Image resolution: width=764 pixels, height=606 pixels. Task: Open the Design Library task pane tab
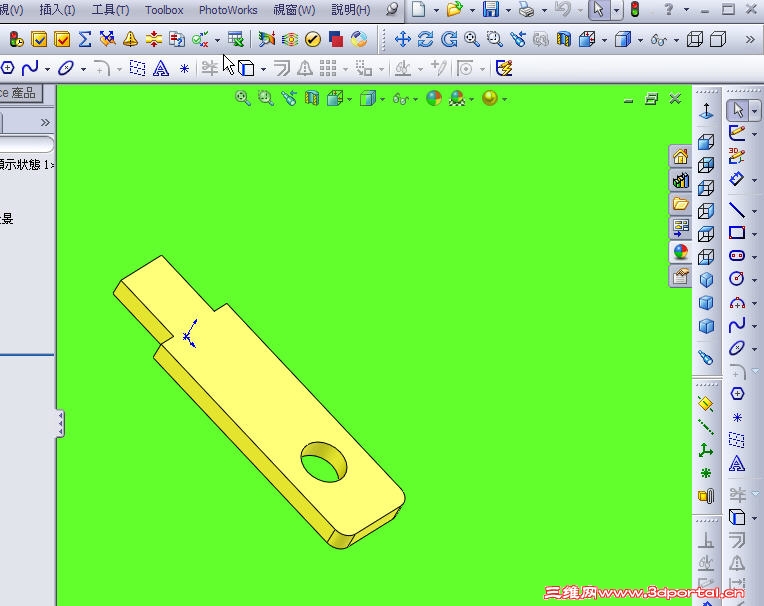point(680,181)
